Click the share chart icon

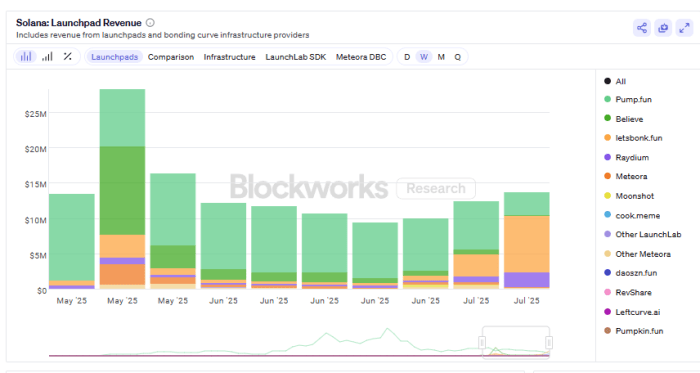[x=642, y=28]
